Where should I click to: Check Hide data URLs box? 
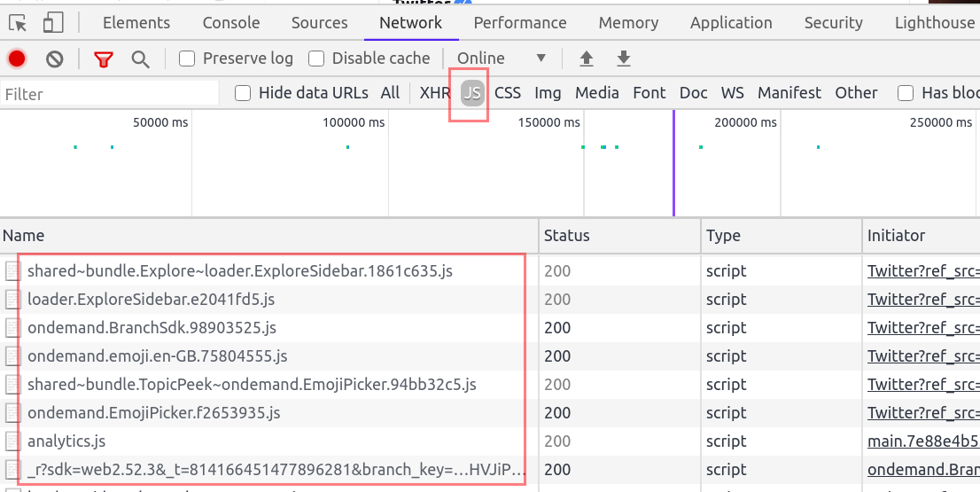coord(243,93)
